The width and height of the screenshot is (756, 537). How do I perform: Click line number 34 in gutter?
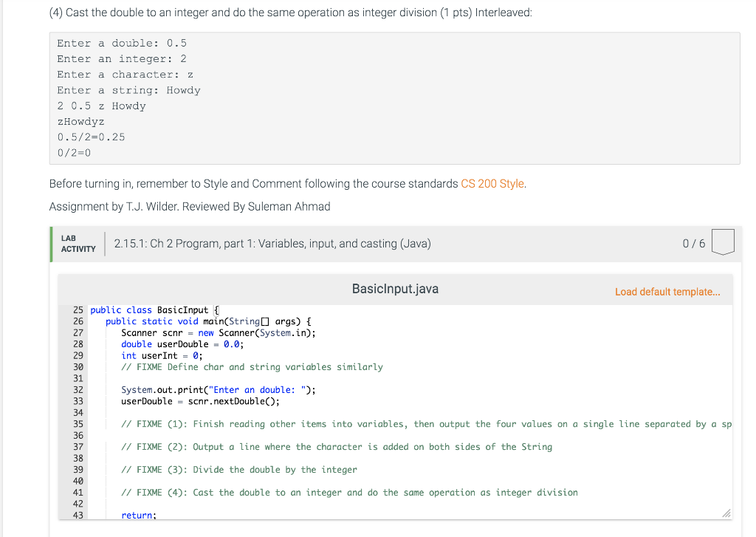click(x=78, y=413)
